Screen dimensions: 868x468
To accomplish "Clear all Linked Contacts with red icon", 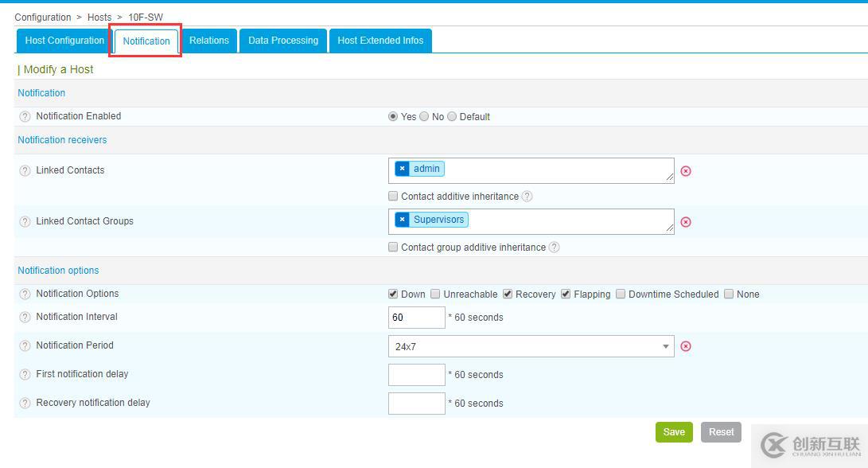I will 686,171.
